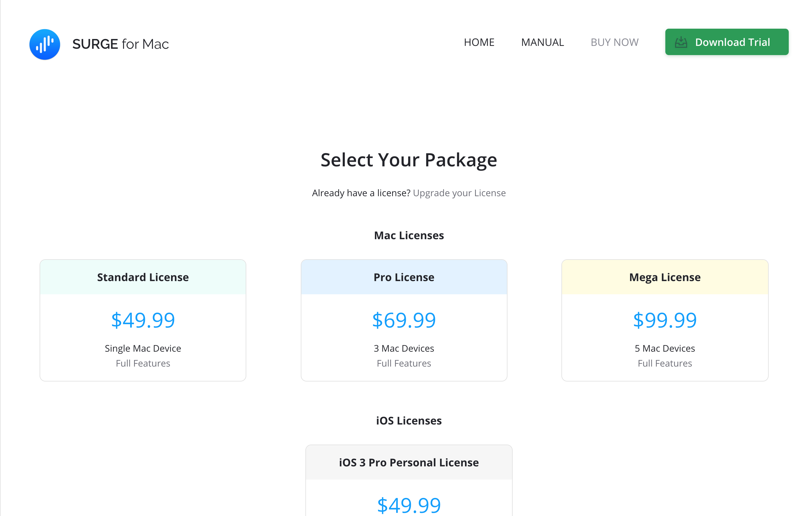Click the Download Trial button
The height and width of the screenshot is (516, 812).
pyautogui.click(x=726, y=42)
